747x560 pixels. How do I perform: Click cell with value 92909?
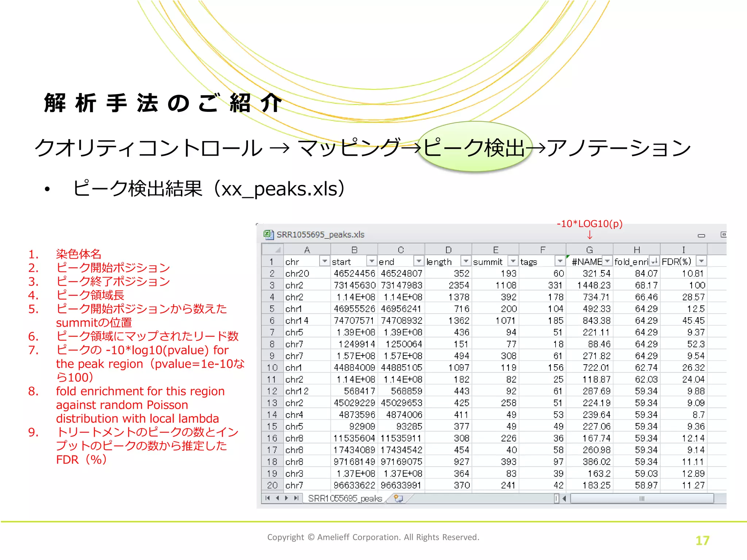(354, 427)
